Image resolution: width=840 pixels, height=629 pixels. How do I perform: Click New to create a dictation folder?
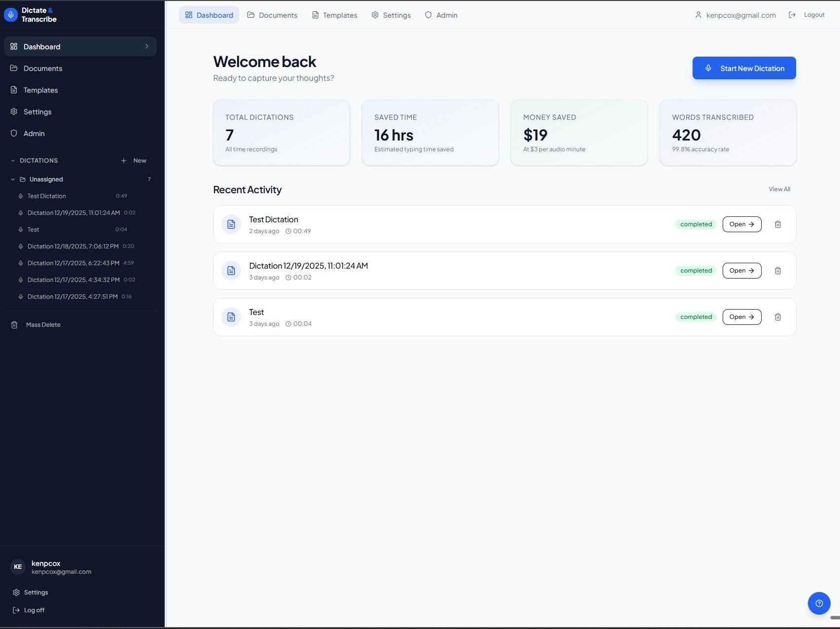[133, 160]
